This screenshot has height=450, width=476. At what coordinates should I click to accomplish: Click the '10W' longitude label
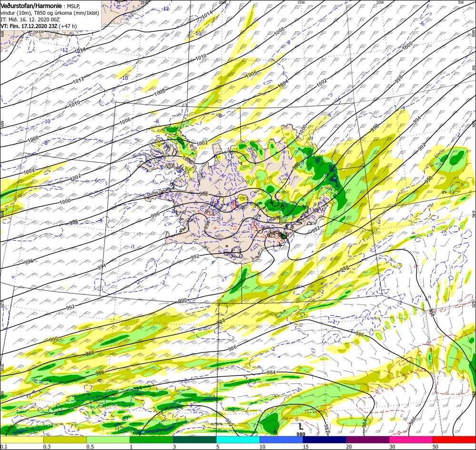pos(380,2)
